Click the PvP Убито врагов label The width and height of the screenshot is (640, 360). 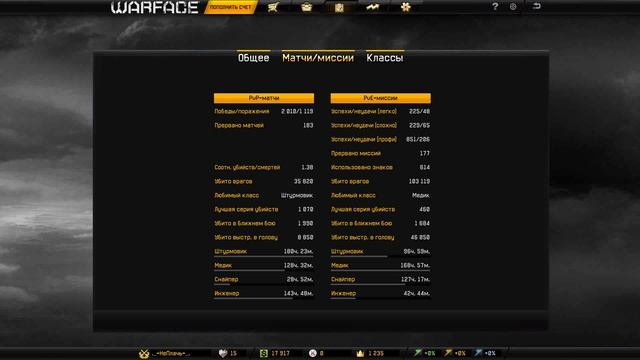coord(233,181)
